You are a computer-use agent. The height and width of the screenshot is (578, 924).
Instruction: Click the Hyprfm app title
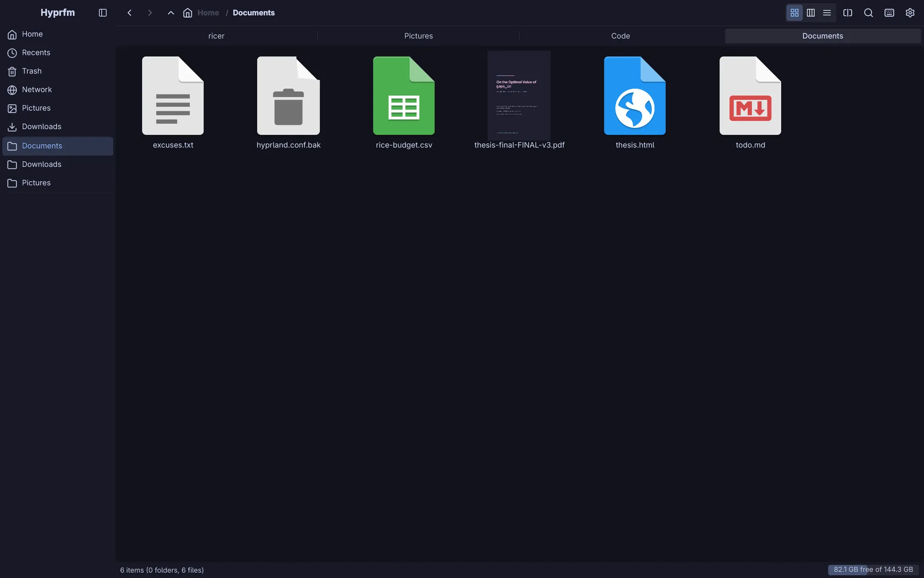tap(58, 12)
